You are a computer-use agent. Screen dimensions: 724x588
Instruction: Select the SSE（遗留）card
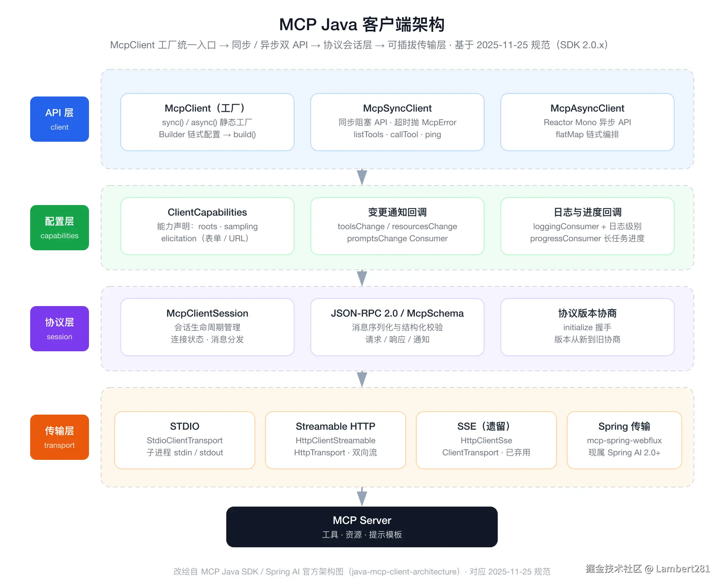tap(486, 440)
